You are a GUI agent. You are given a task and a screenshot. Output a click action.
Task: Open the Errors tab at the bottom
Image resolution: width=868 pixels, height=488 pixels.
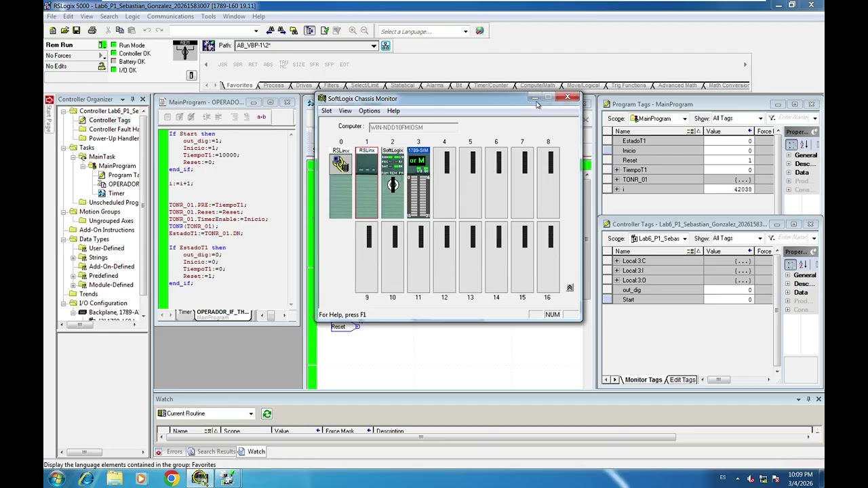(x=170, y=451)
